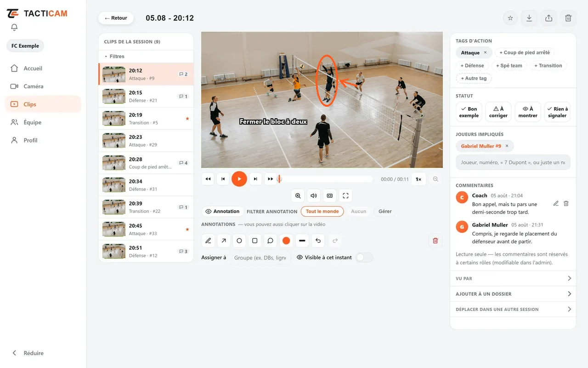Open notifications via the bell icon
The width and height of the screenshot is (588, 368).
click(14, 28)
